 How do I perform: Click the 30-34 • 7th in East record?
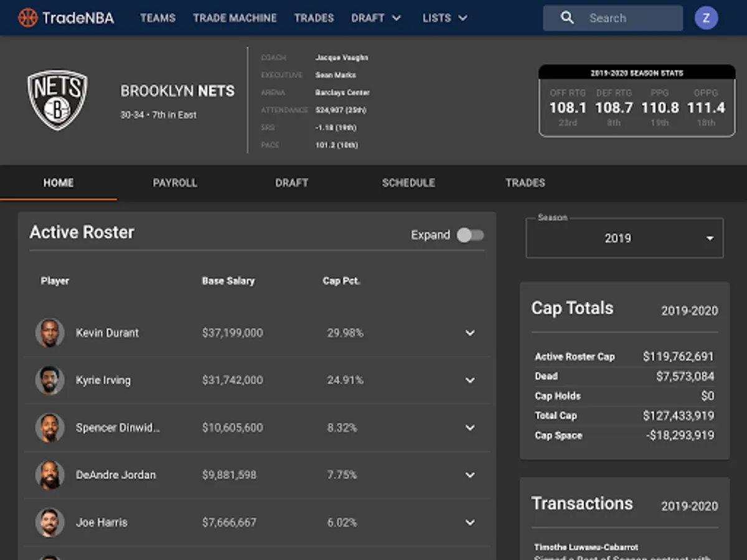[158, 114]
